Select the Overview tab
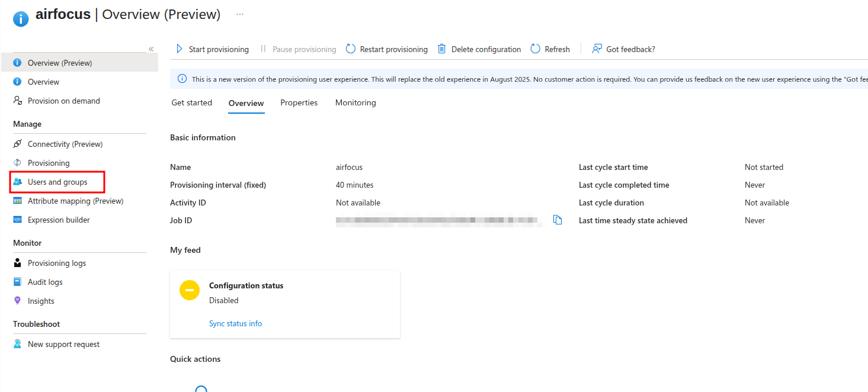 pos(246,104)
